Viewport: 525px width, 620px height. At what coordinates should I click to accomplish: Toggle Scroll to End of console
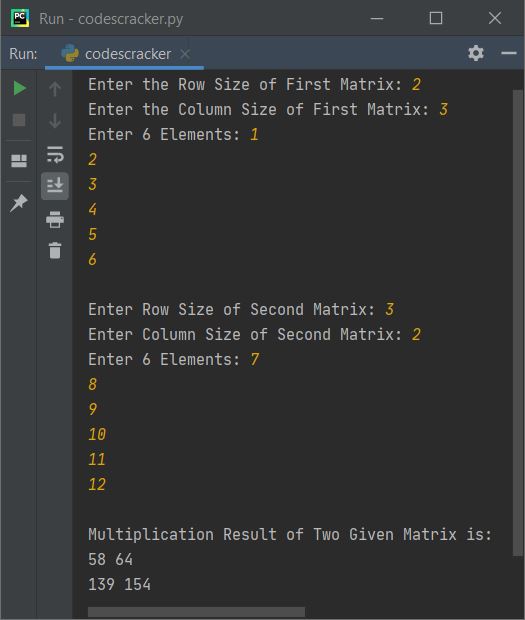coord(55,185)
